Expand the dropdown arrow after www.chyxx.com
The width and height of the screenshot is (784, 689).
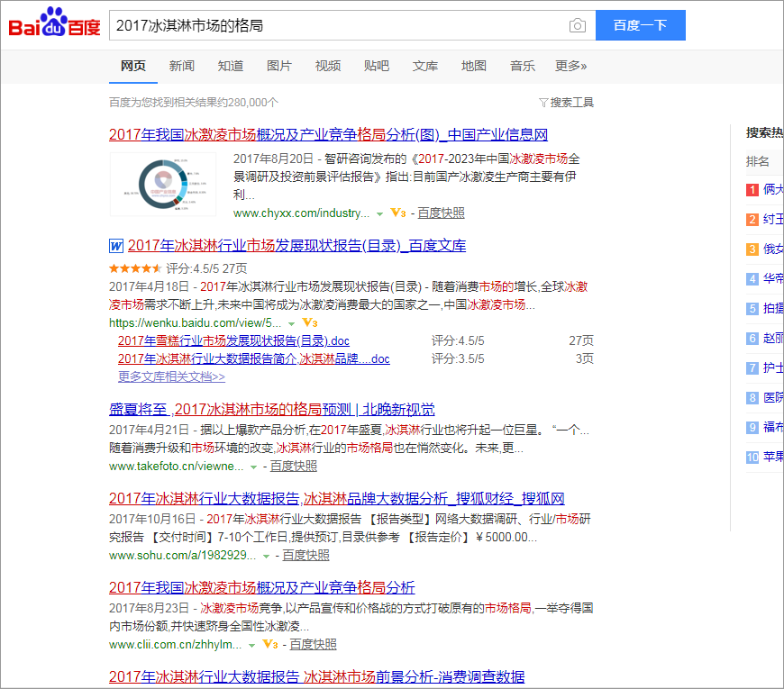pyautogui.click(x=379, y=214)
